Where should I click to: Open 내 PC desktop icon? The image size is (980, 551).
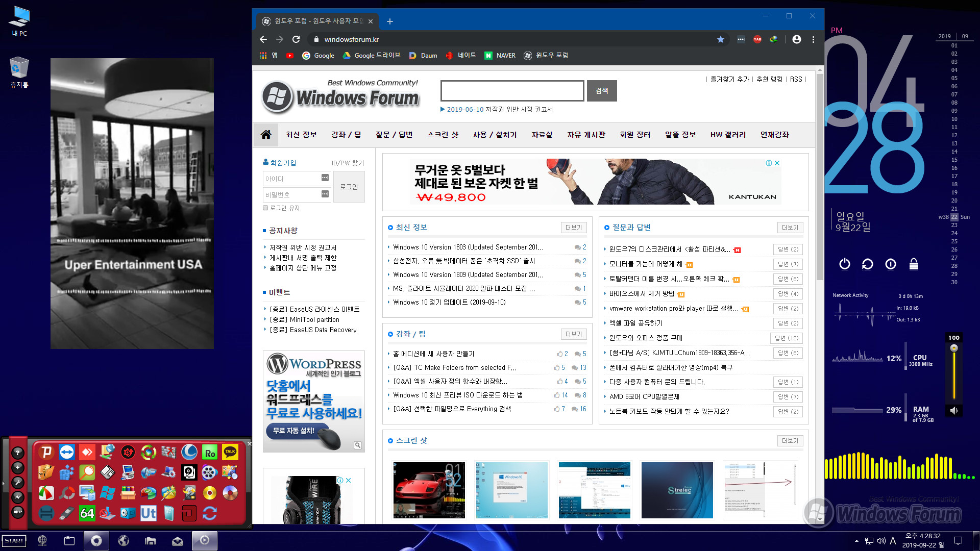click(19, 21)
